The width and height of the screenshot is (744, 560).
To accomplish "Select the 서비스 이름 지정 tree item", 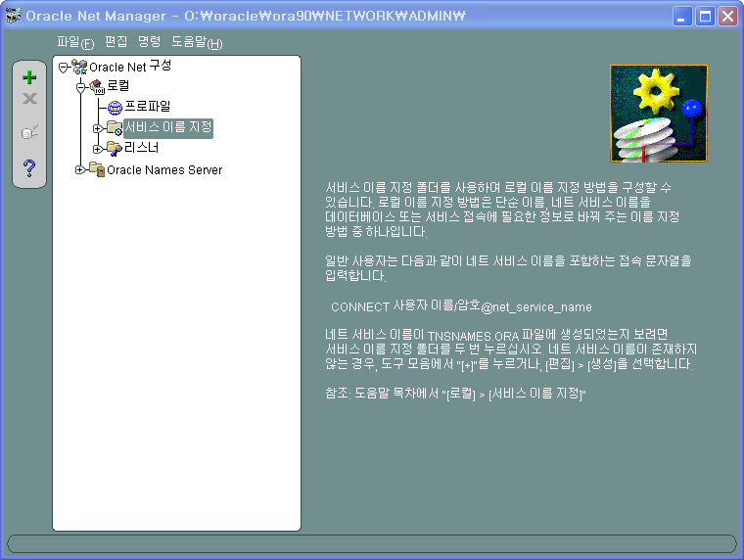I will click(168, 127).
